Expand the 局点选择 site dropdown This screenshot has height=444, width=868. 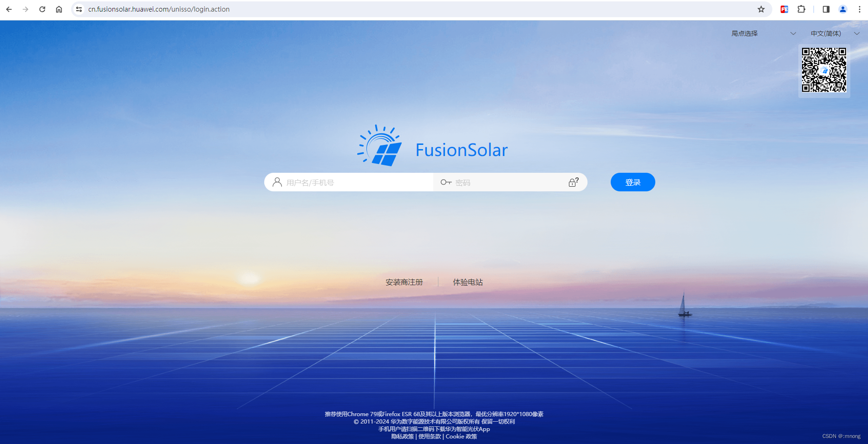764,33
